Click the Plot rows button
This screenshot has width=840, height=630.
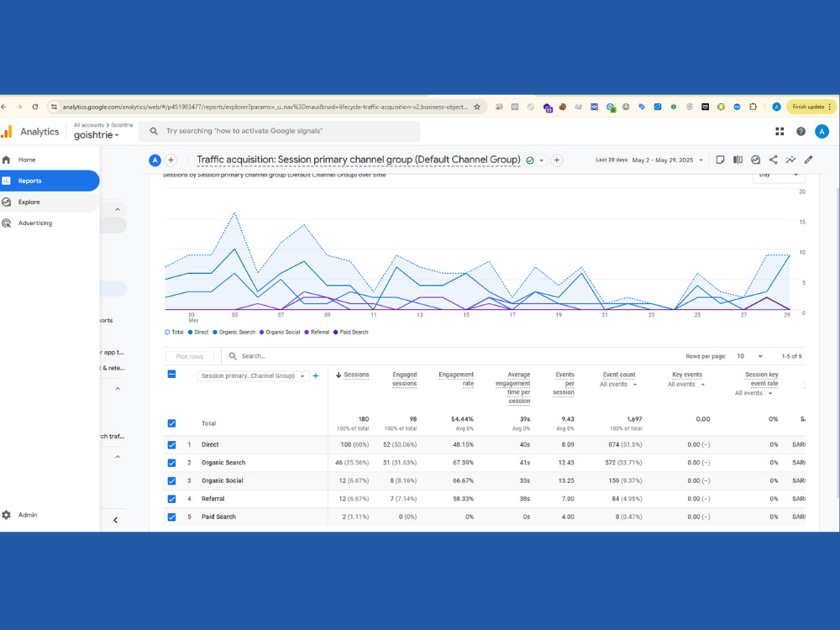pyautogui.click(x=190, y=356)
